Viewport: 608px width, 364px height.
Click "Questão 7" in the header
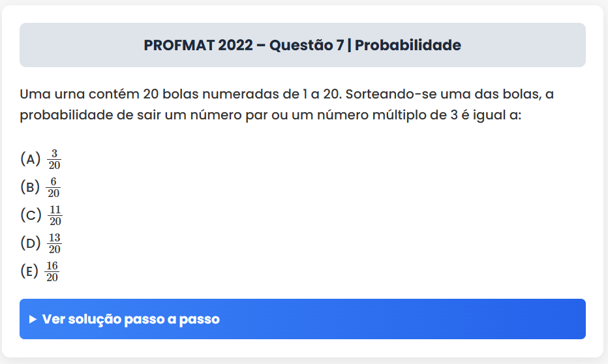point(306,45)
